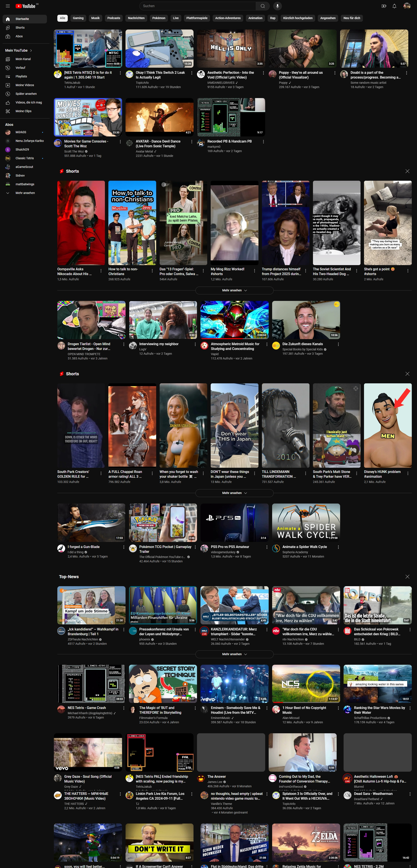Expand Mehr ansehen under Top-News
The height and width of the screenshot is (868, 417).
pos(234,654)
